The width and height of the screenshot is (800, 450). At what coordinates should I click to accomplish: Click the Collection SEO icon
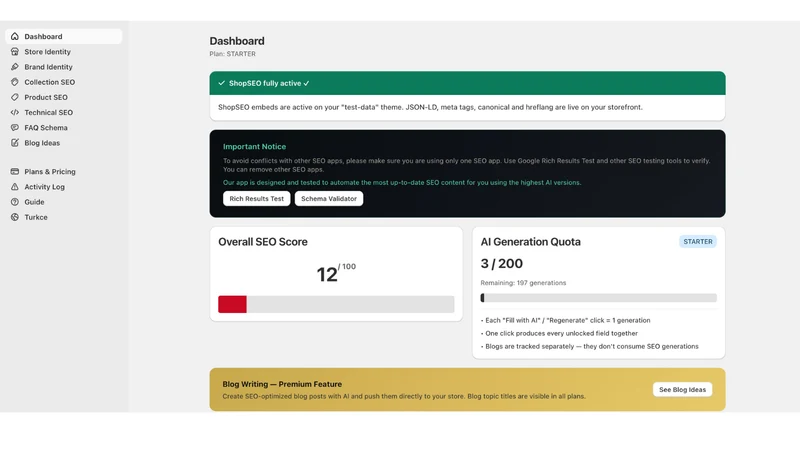click(x=15, y=82)
